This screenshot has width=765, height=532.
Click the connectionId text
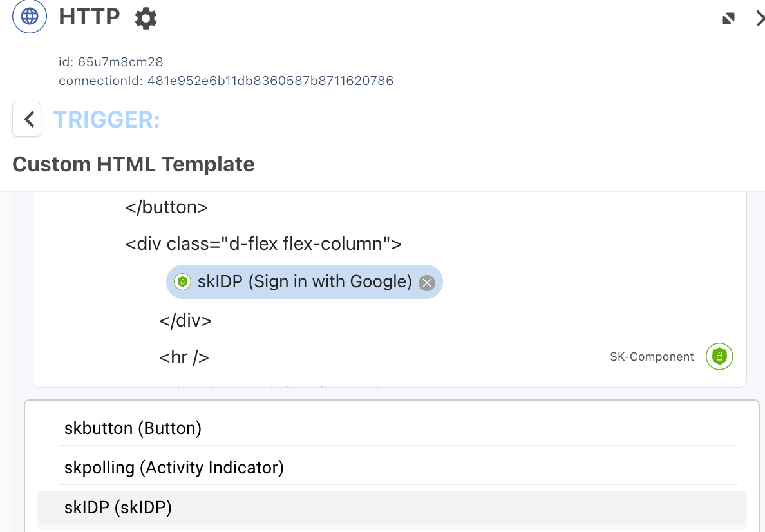(225, 81)
